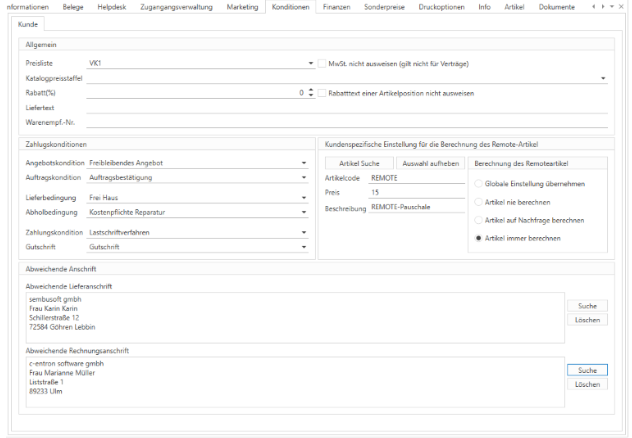
Task: Select 'Artikel nie berechnen' radio option
Action: coord(477,202)
